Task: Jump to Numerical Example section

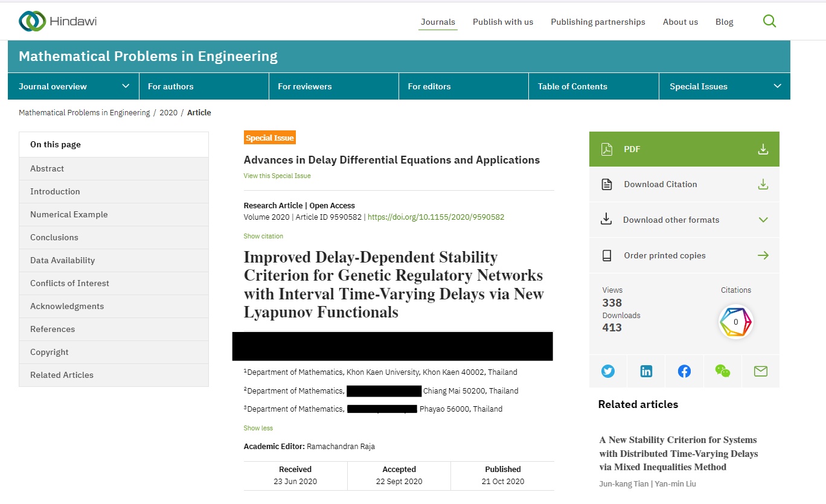Action: pos(69,214)
